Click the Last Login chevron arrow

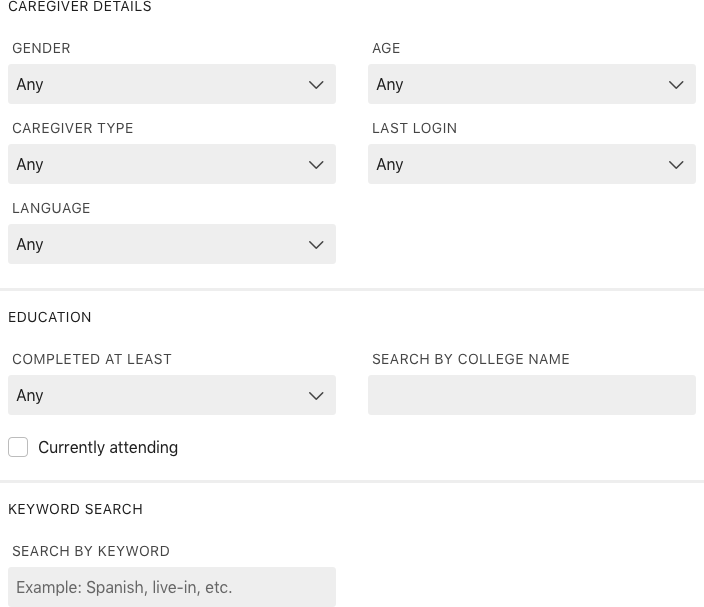click(676, 165)
